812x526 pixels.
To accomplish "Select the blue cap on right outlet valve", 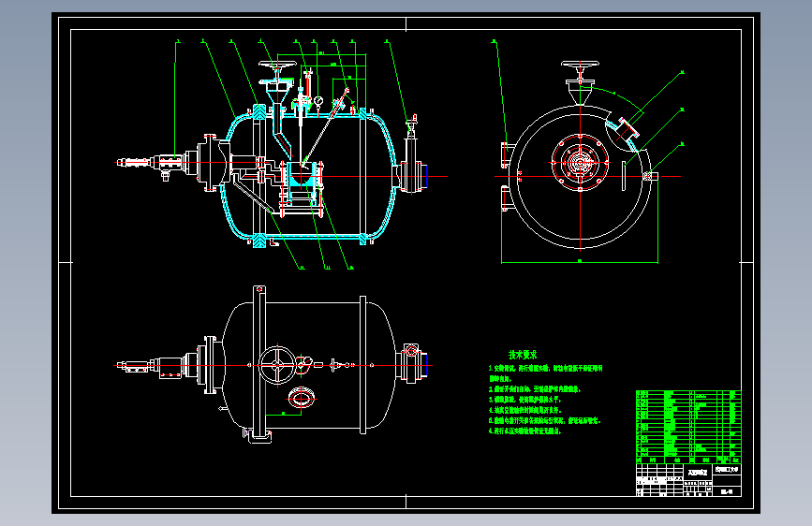I will pos(427,176).
